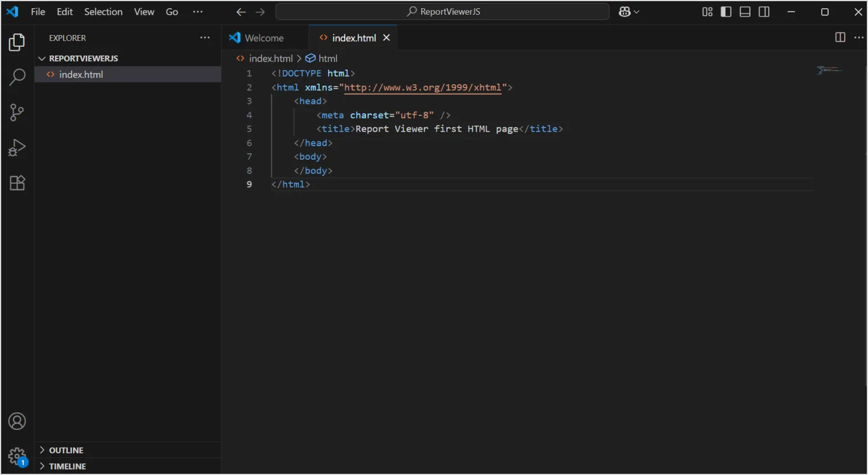Toggle the Primary Side Bar visibility
The height and width of the screenshot is (475, 868).
pyautogui.click(x=725, y=12)
